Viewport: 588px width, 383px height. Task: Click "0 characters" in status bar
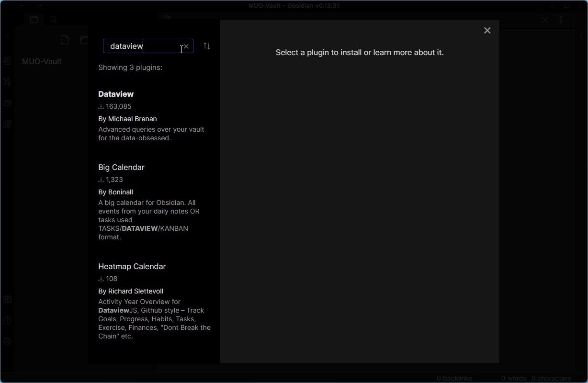pos(551,378)
